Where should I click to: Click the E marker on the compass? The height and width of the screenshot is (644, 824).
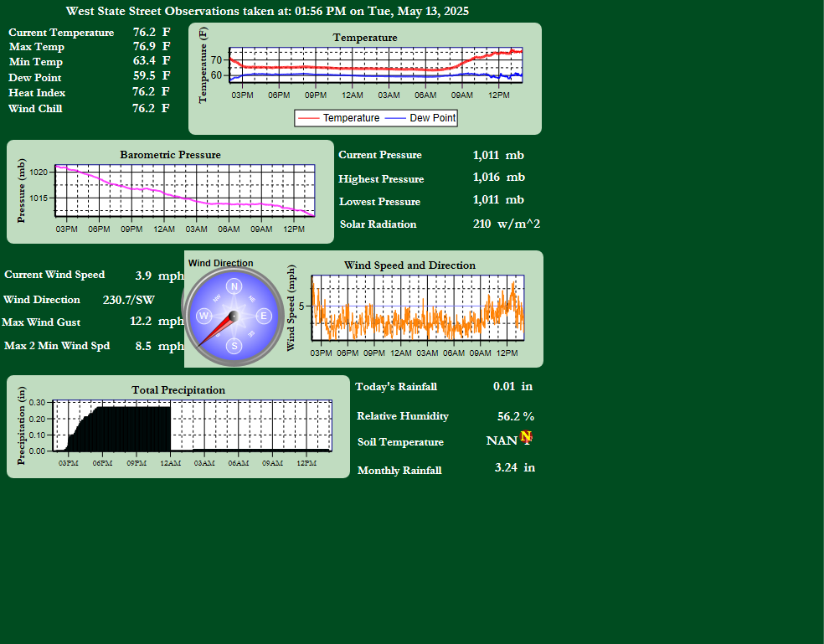coord(263,316)
